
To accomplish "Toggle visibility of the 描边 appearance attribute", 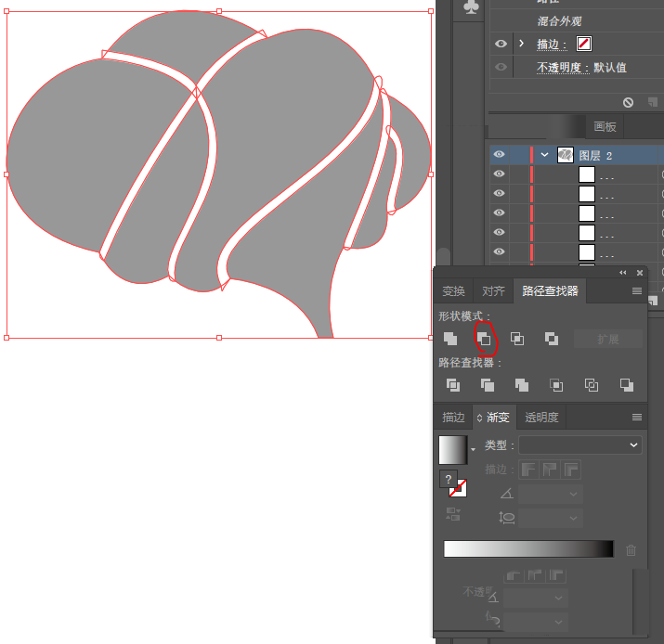I will point(501,44).
